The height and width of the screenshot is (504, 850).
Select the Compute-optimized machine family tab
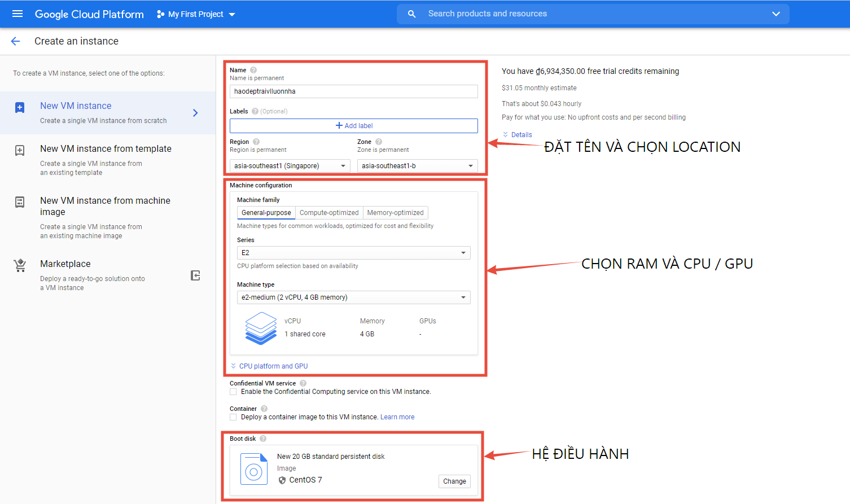(x=329, y=213)
